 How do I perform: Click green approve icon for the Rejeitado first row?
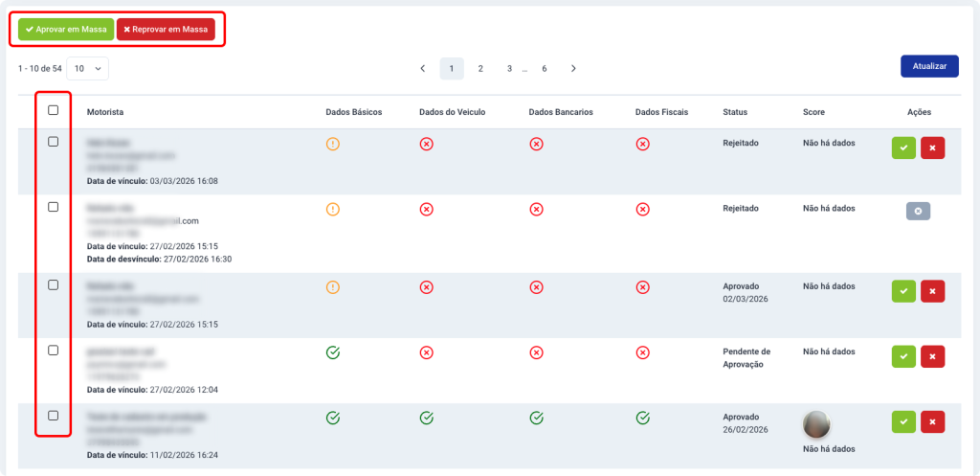pos(903,147)
